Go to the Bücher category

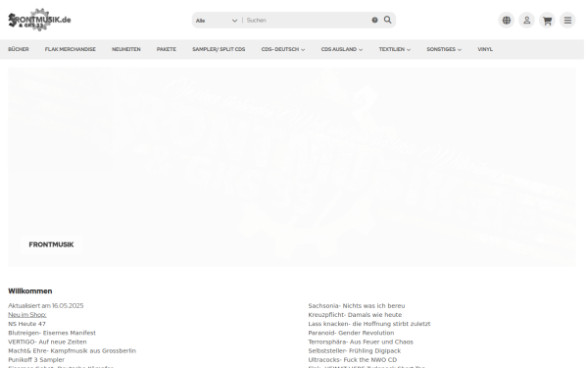19,49
